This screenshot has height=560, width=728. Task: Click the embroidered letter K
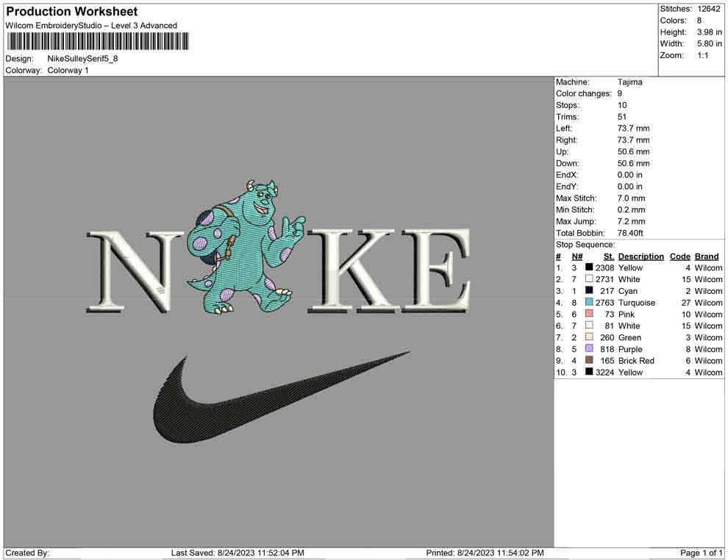coord(353,270)
